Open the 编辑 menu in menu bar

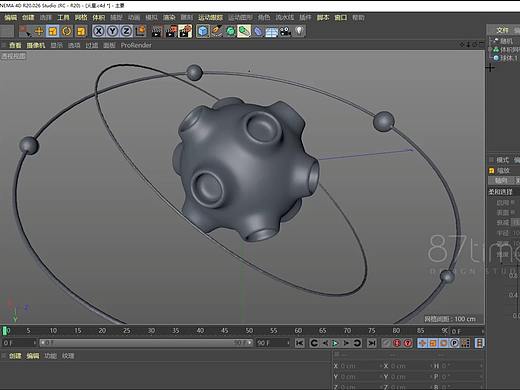11,17
